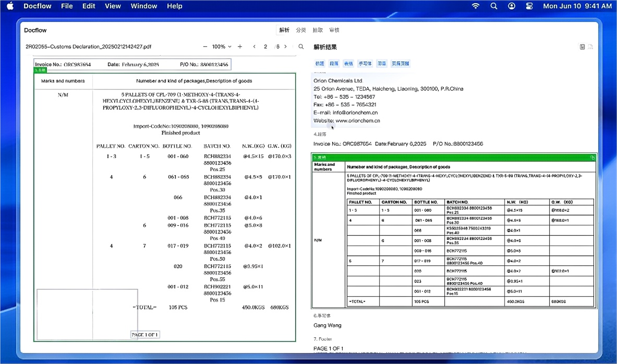
Task: Open the 100% zoom level dropdown
Action: click(222, 47)
